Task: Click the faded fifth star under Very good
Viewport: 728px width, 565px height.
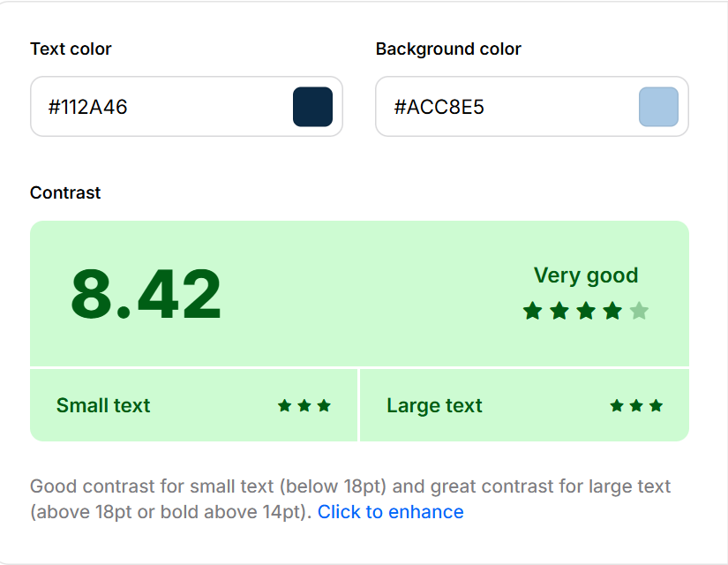Action: (x=640, y=311)
